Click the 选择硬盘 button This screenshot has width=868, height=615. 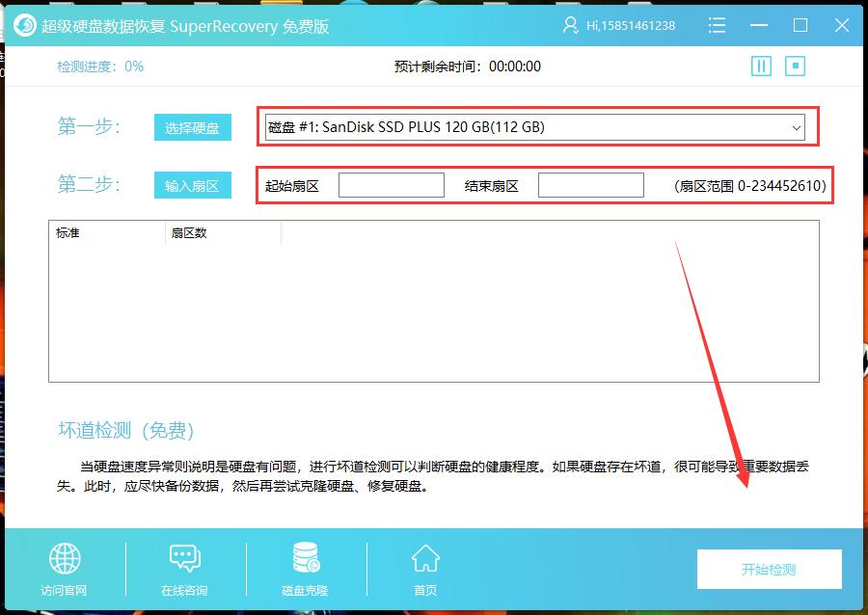[x=192, y=126]
